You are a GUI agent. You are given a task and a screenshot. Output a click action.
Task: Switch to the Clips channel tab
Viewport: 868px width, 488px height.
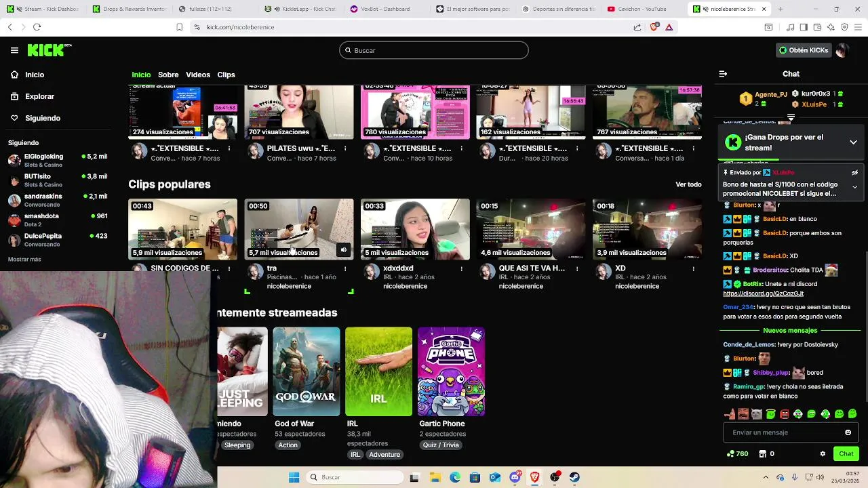pyautogui.click(x=226, y=75)
